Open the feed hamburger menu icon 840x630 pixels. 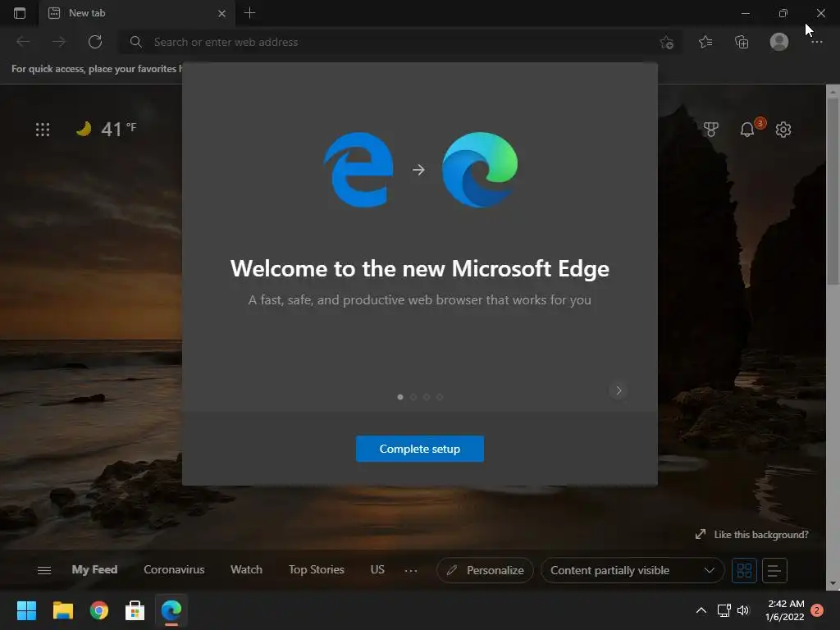click(x=44, y=571)
